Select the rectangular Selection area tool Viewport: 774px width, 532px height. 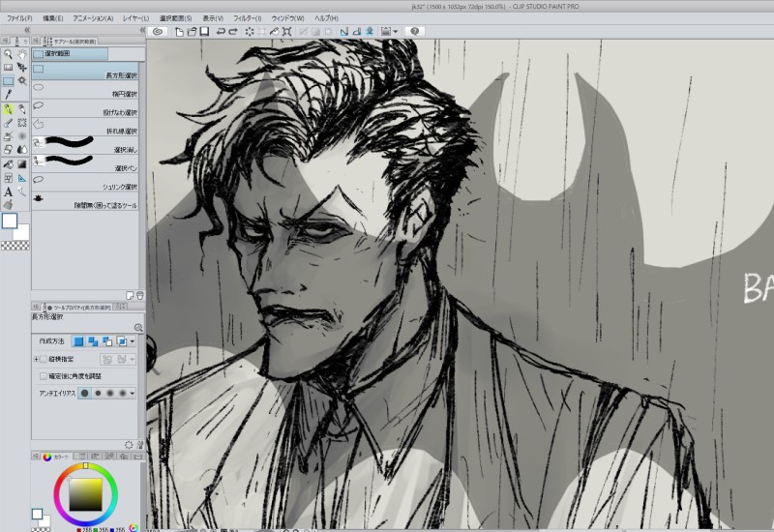tap(8, 81)
